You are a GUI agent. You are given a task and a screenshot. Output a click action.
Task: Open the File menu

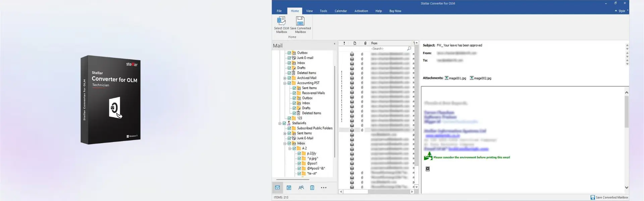pyautogui.click(x=279, y=11)
